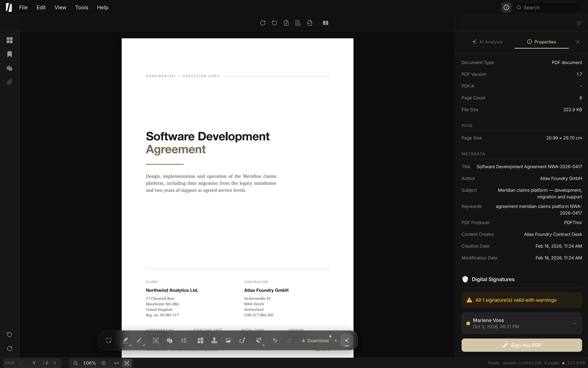Go to next page arrow
The image size is (588, 368).
coord(55,363)
